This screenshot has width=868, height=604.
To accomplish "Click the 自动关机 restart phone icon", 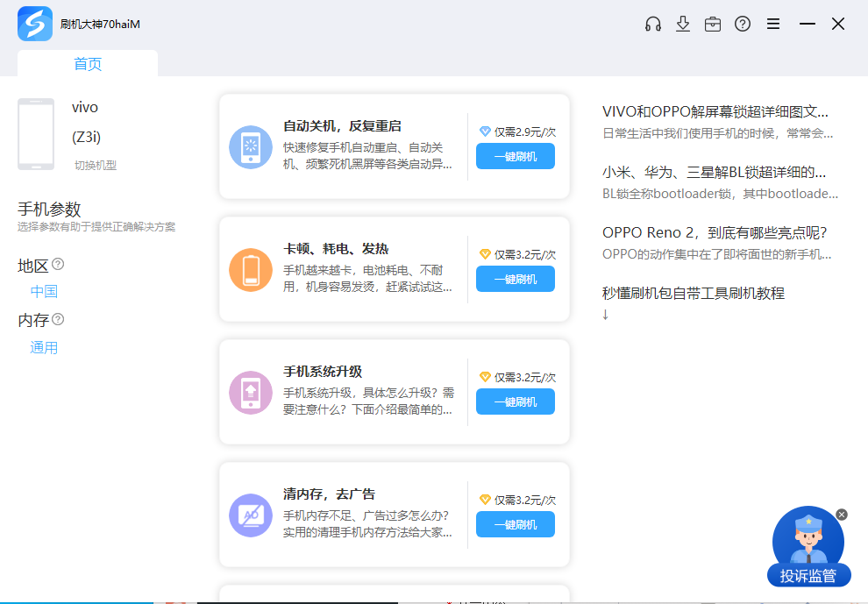I will (x=251, y=147).
